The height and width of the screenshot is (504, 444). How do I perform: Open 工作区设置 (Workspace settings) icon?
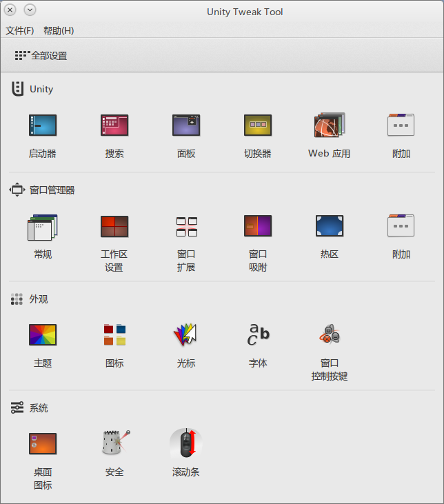pos(114,226)
